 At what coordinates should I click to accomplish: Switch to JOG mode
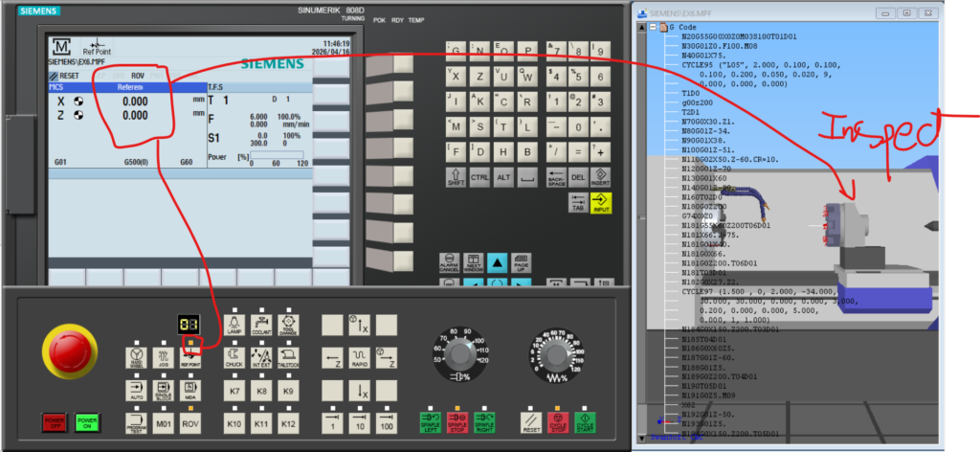pyautogui.click(x=162, y=357)
